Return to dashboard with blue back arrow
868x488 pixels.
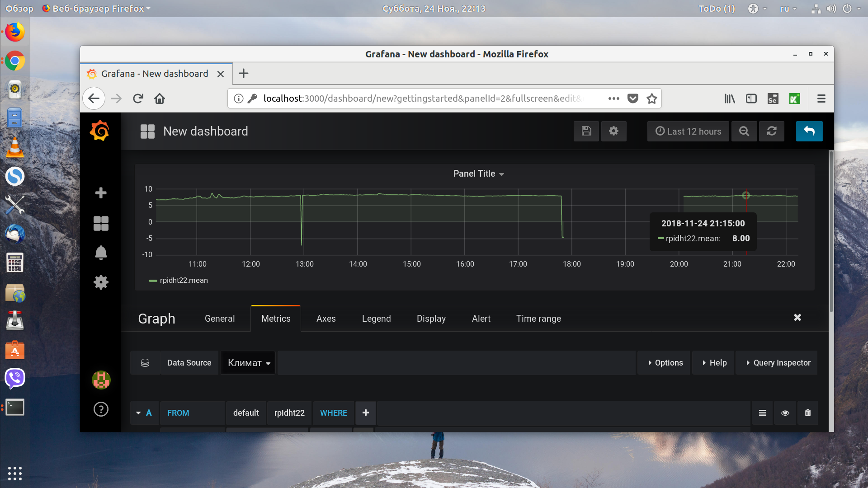809,131
